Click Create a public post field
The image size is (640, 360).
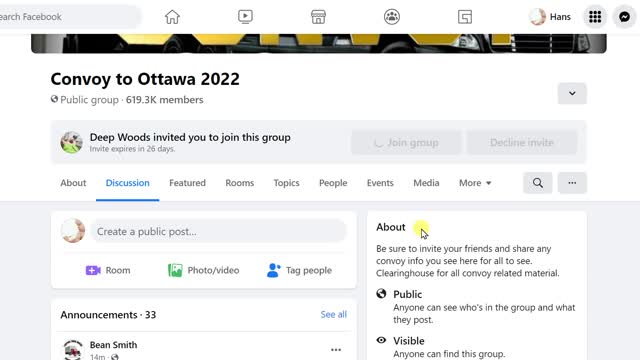point(220,231)
